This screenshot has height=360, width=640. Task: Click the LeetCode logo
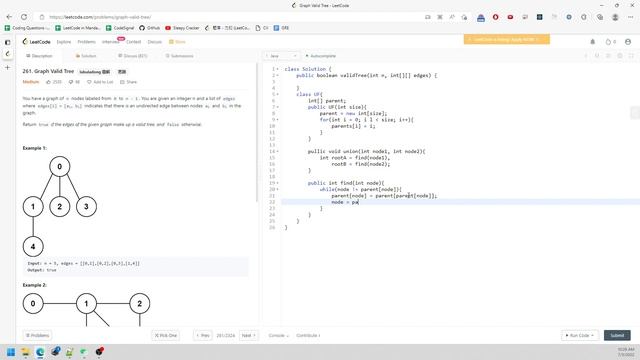36,42
